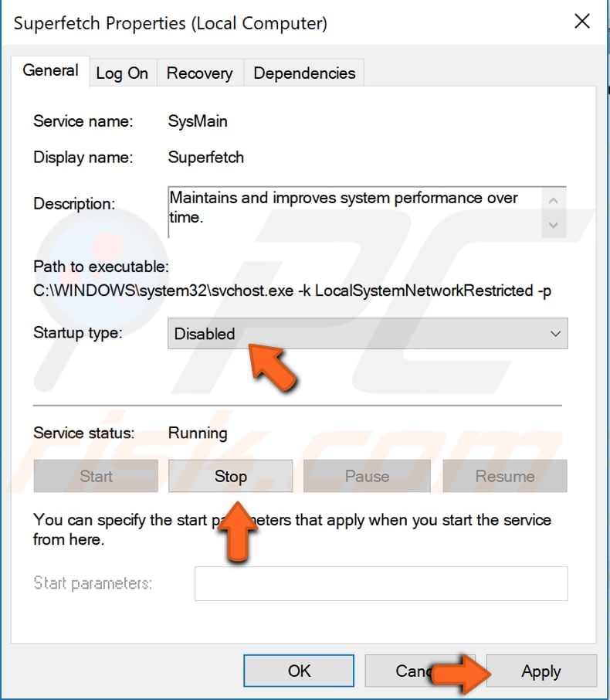Select the General tab
610x700 pixels.
[x=50, y=70]
